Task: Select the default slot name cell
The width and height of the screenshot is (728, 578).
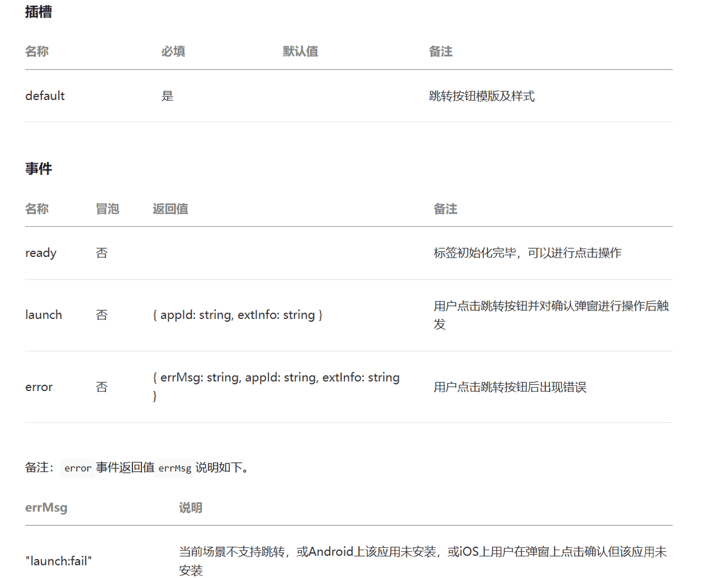Action: 45,95
